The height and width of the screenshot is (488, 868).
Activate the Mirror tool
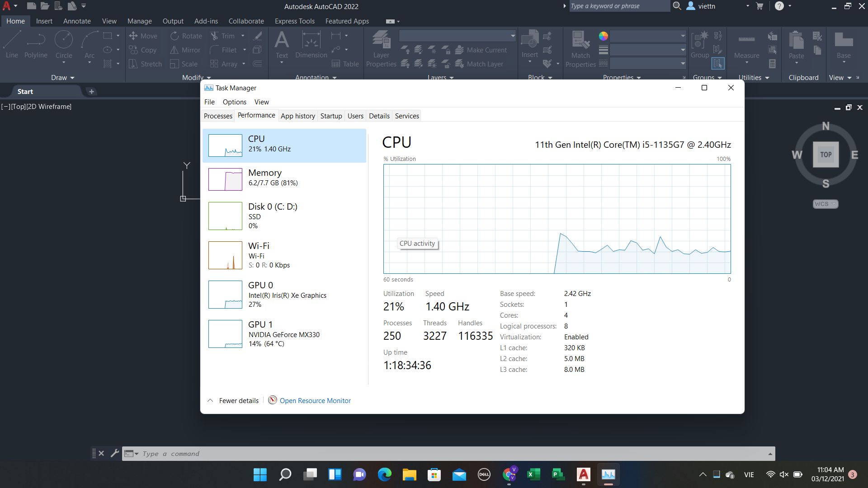point(185,50)
